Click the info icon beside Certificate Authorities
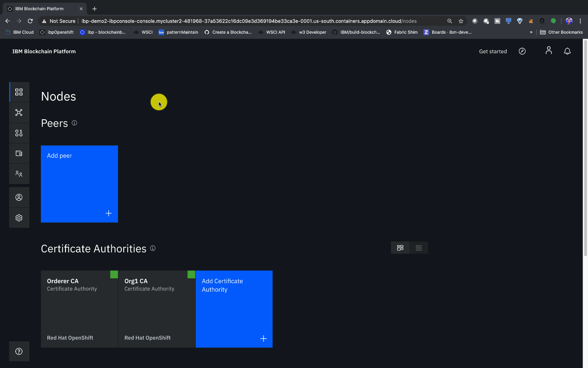This screenshot has height=368, width=588. 153,248
